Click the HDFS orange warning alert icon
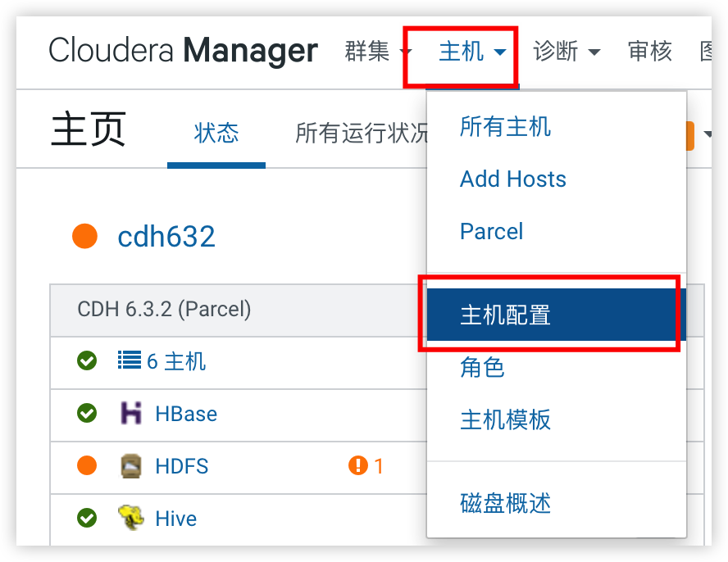The width and height of the screenshot is (728, 562). (x=358, y=465)
